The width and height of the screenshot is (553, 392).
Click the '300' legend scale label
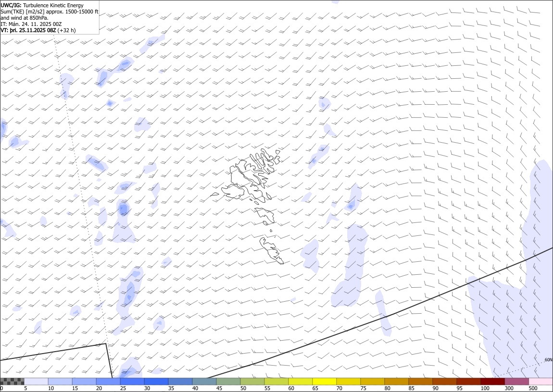tap(509, 388)
